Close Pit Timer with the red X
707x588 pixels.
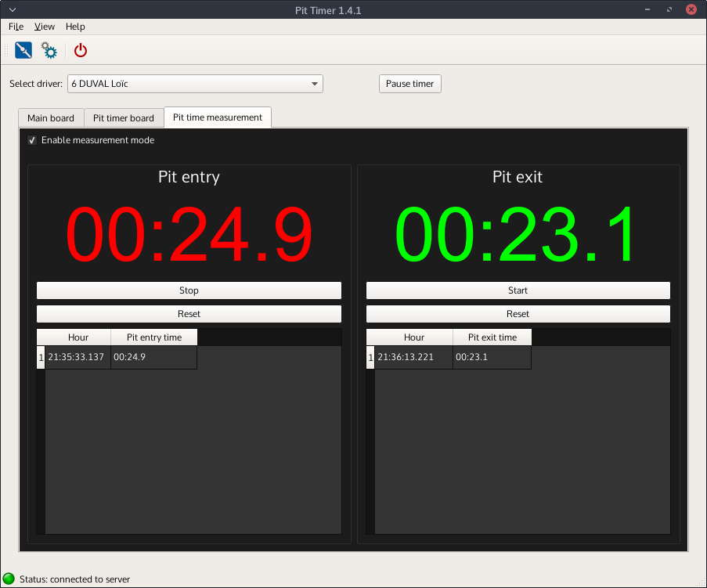click(x=691, y=10)
